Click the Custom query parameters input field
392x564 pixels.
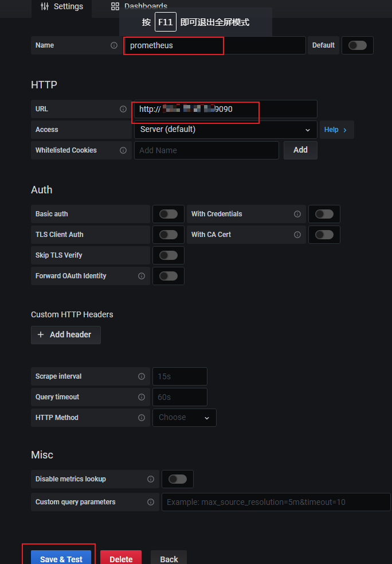276,502
